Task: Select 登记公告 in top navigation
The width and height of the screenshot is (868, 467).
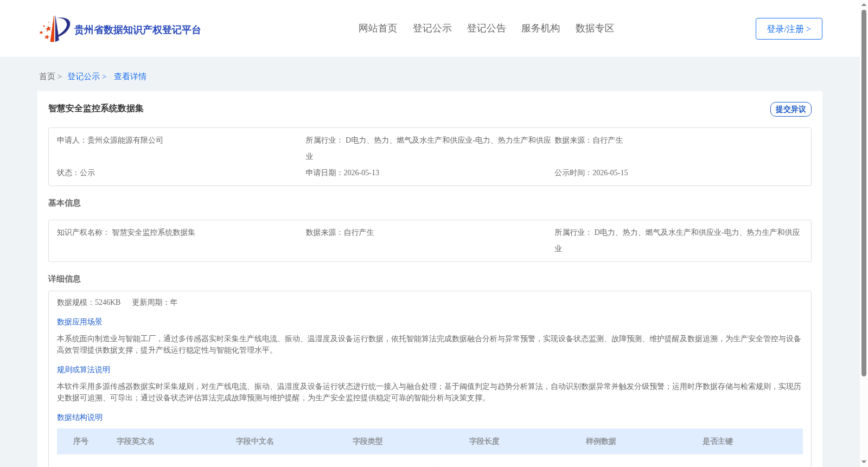Action: click(x=486, y=28)
